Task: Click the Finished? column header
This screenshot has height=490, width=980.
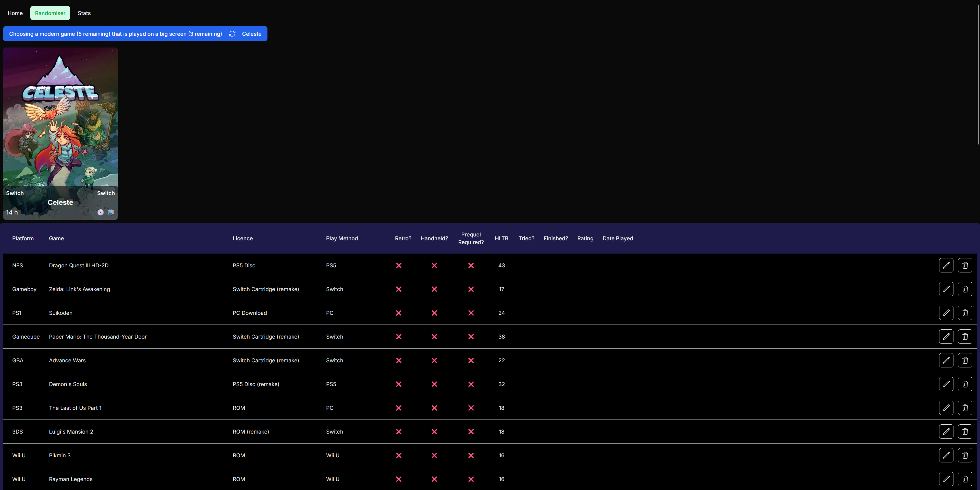Action: point(556,238)
